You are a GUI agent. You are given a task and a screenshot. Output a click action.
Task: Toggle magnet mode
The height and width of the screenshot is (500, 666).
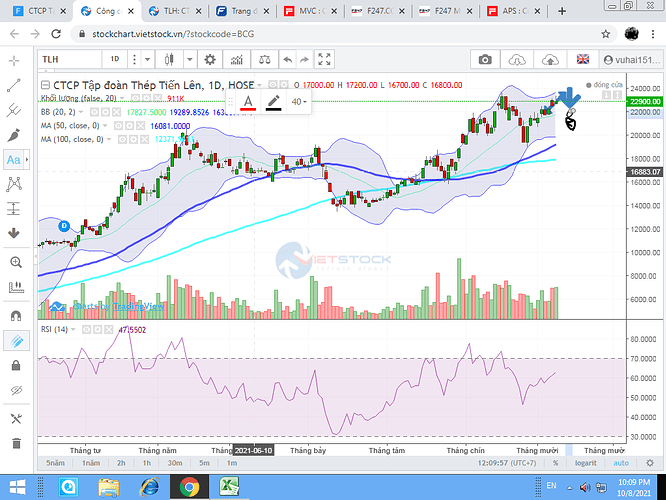[x=16, y=316]
